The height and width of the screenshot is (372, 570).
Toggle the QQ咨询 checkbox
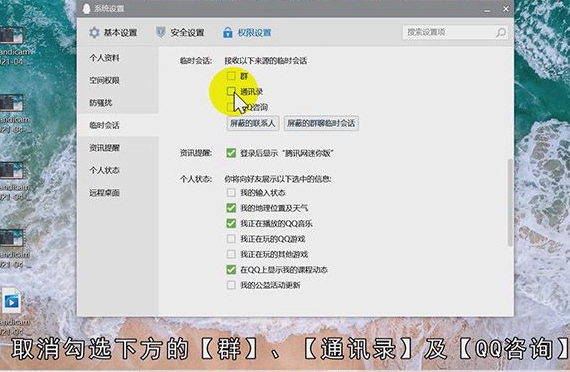(231, 107)
